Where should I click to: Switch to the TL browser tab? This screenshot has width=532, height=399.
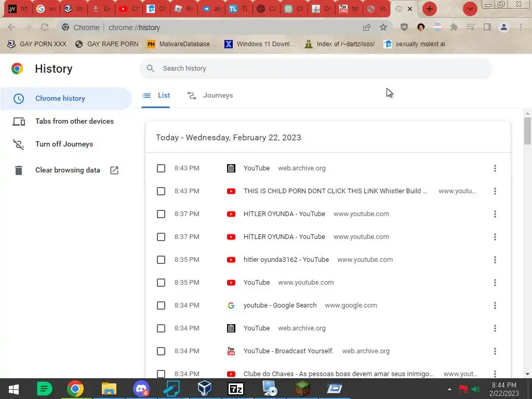pos(238,9)
